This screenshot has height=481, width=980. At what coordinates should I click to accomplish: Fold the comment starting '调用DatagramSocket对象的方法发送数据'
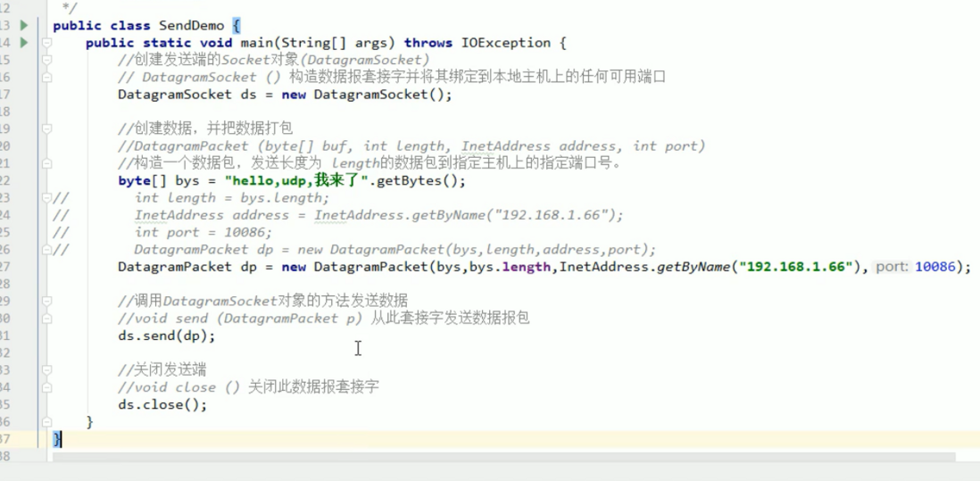(x=47, y=301)
